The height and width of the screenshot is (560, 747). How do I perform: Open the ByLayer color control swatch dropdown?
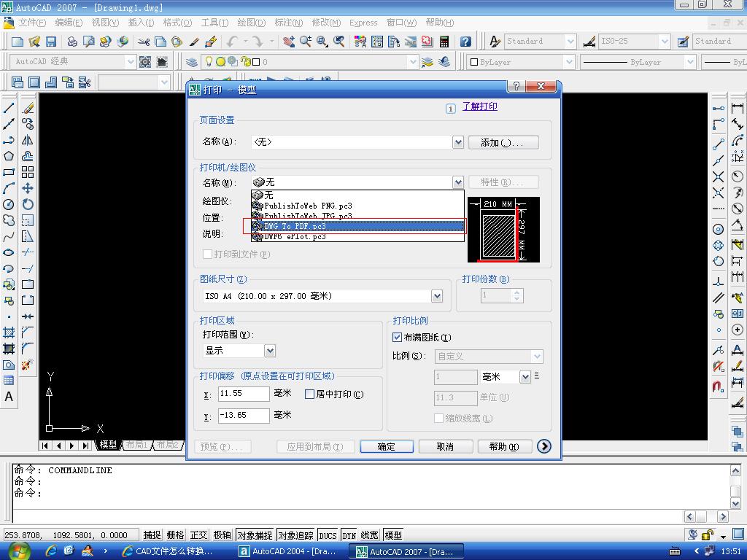(x=569, y=62)
